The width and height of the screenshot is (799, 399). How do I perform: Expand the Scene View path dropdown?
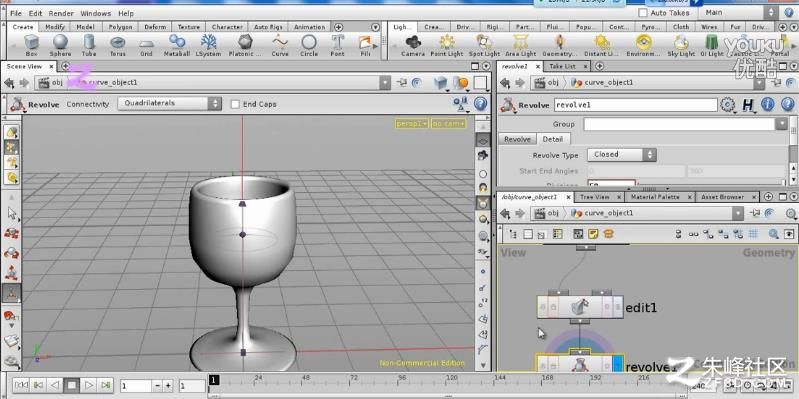[385, 83]
